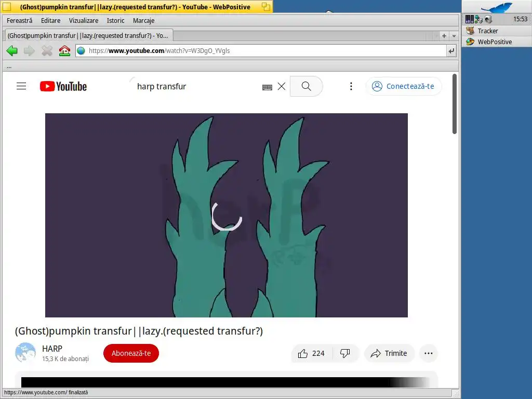The image size is (532, 399).
Task: Click the harp transfur search field
Action: tap(197, 86)
